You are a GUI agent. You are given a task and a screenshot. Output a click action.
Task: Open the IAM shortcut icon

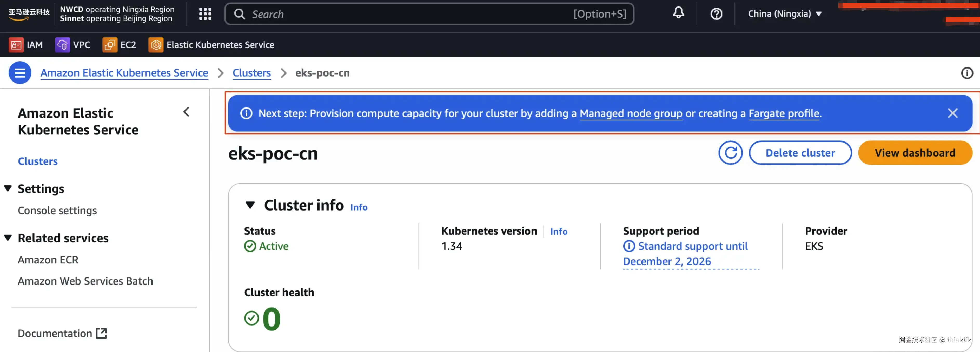point(16,45)
